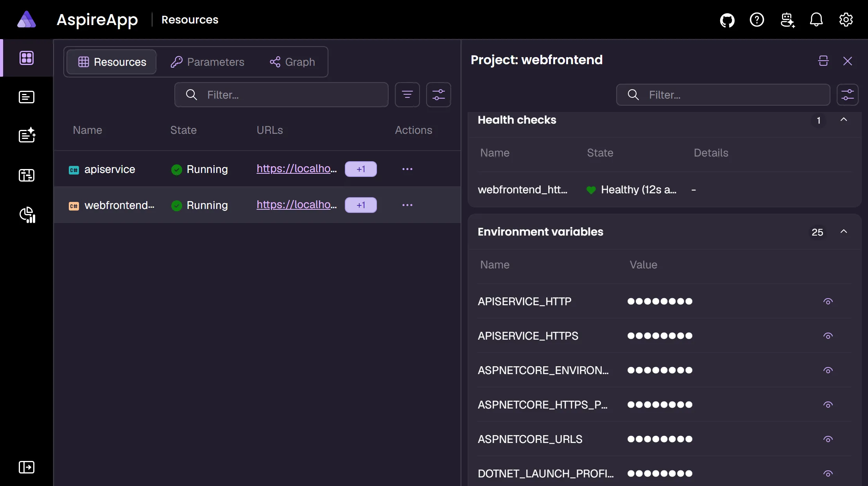Select the webfrontend... resource name
The image size is (868, 486).
click(x=119, y=205)
